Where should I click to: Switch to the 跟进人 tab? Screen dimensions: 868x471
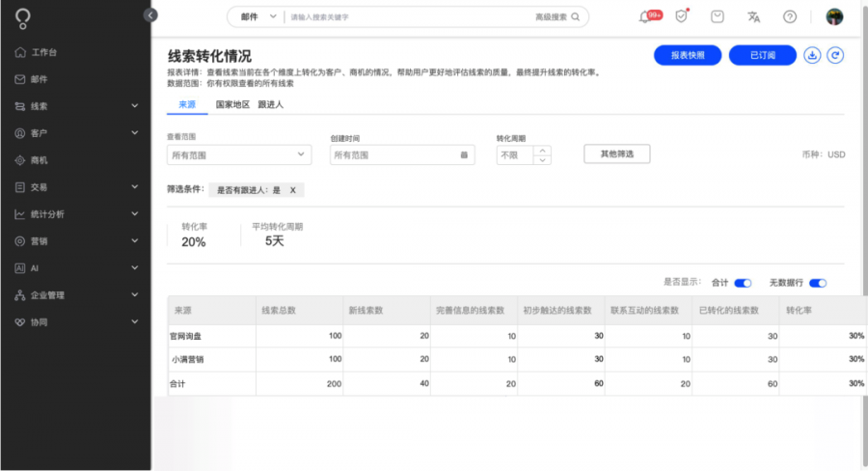pos(271,105)
